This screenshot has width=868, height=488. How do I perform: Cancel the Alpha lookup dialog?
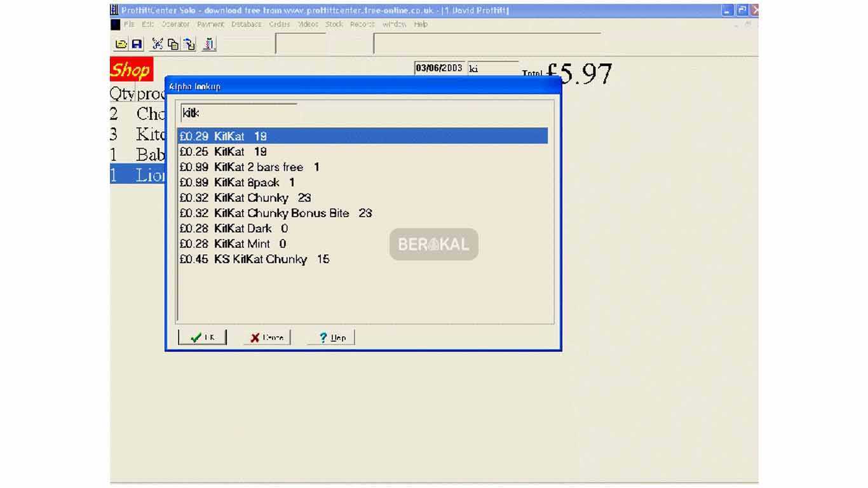[x=265, y=337]
